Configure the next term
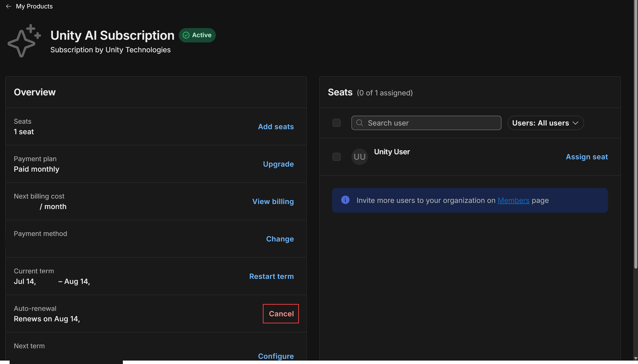This screenshot has height=364, width=638. click(x=276, y=356)
